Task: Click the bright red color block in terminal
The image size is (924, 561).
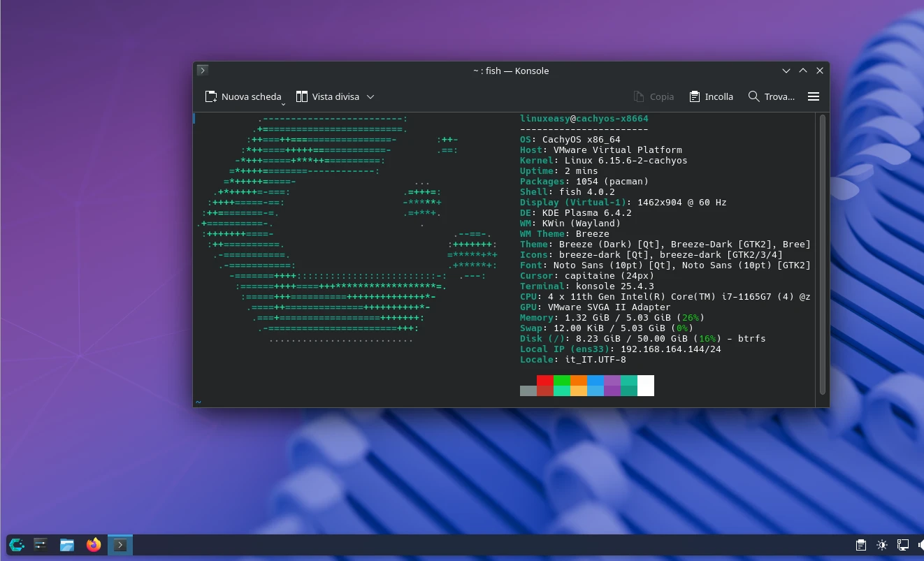Action: point(545,381)
